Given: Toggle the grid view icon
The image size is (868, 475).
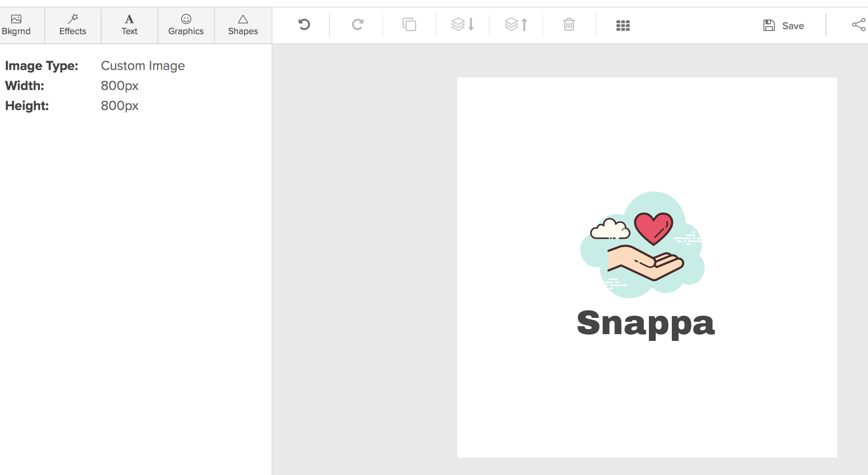Looking at the screenshot, I should (623, 25).
